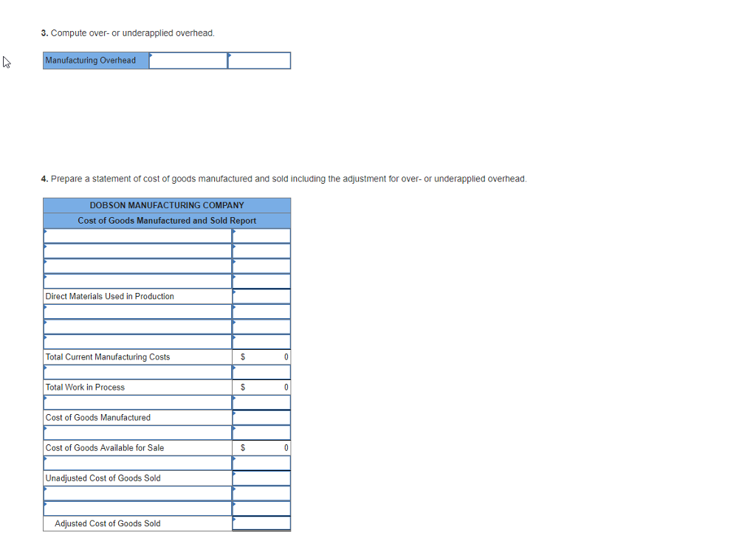Open label dropdown directly below Direct Materials Used
This screenshot has height=558, width=756.
coord(137,311)
